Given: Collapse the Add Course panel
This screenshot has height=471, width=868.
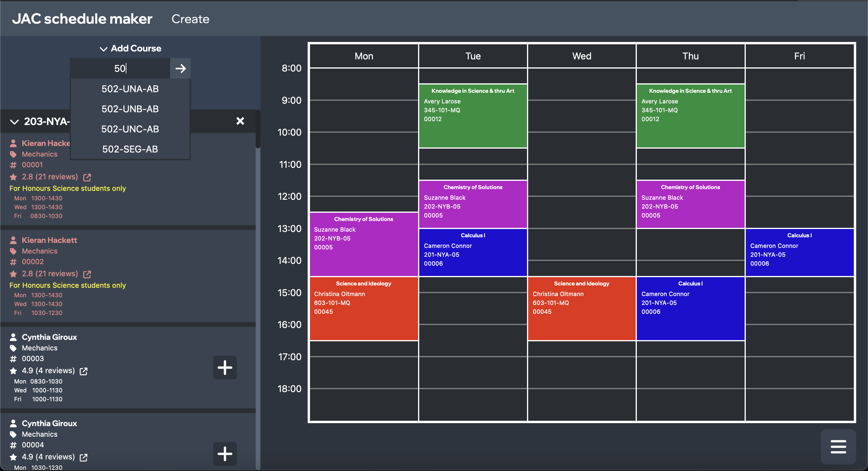Looking at the screenshot, I should tap(103, 49).
